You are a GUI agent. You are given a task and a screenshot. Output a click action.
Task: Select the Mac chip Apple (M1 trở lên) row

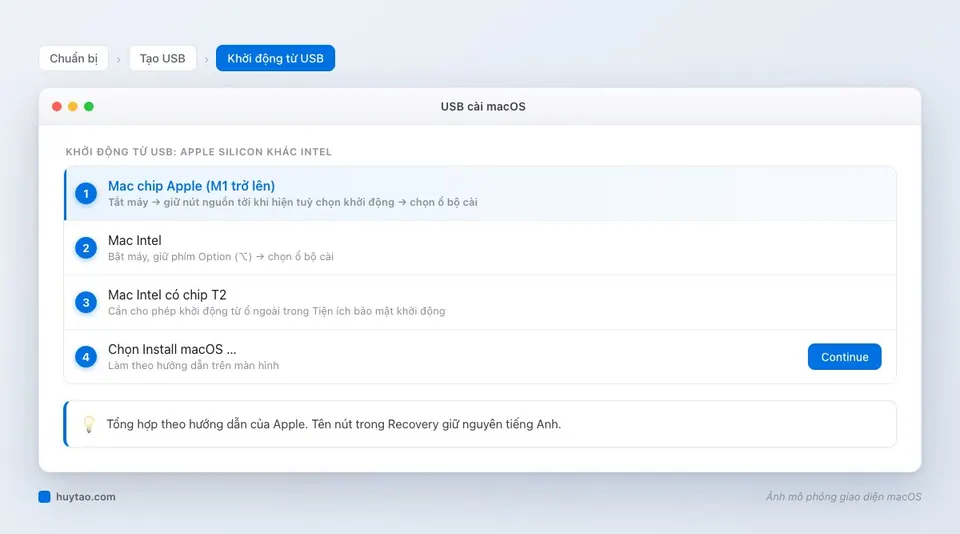coord(481,194)
